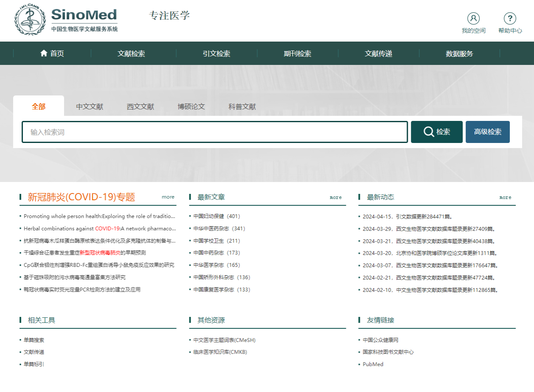Open 帮助中心 question mark icon
This screenshot has width=534, height=392.
510,18
